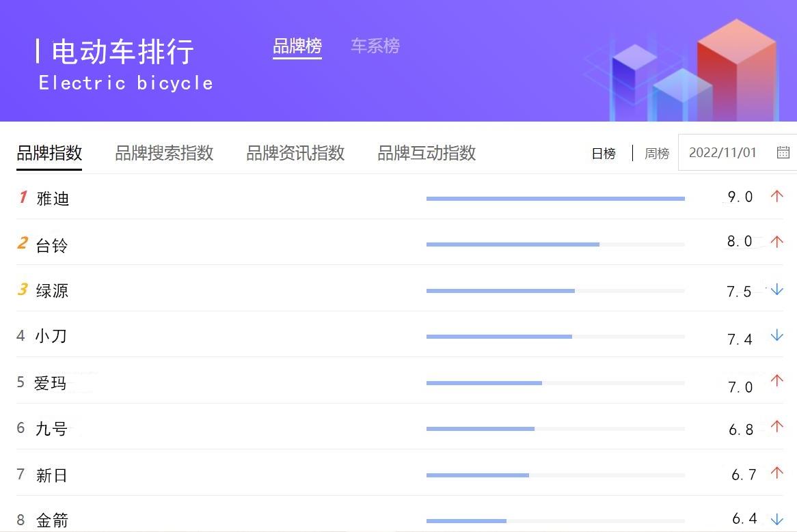Click the red up arrow beside 雅迪's score

[777, 197]
